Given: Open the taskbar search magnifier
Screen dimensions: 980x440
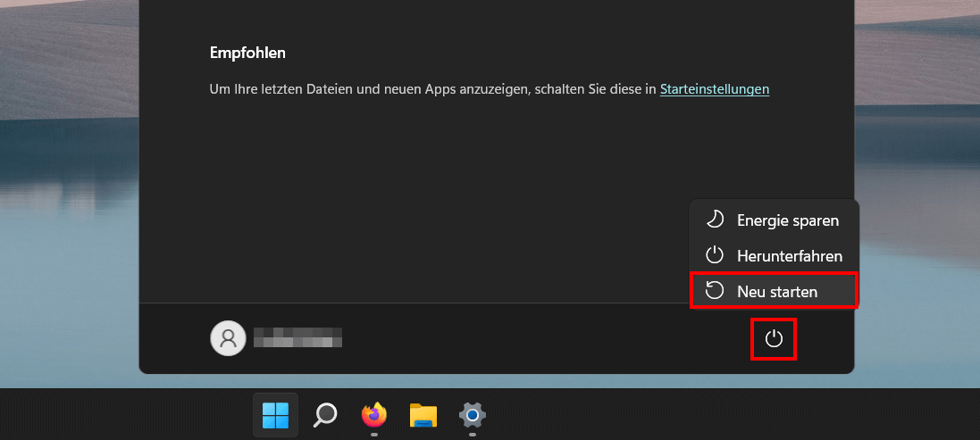Looking at the screenshot, I should (325, 415).
